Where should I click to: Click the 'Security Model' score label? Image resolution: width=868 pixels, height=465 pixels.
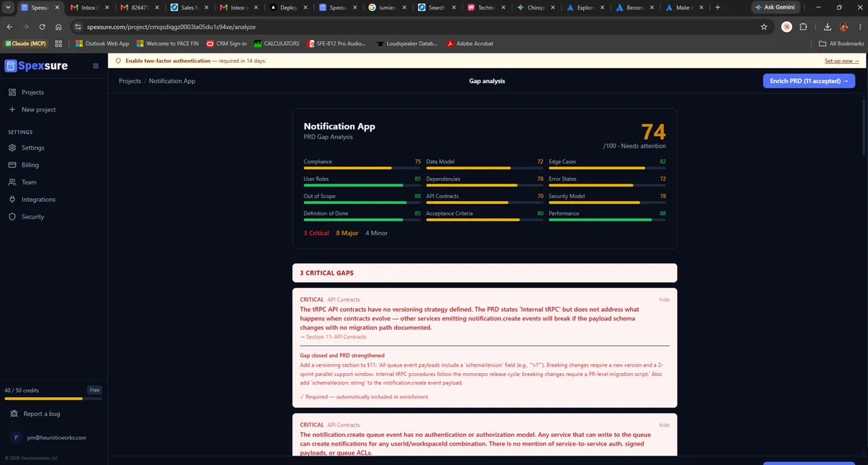coord(569,196)
